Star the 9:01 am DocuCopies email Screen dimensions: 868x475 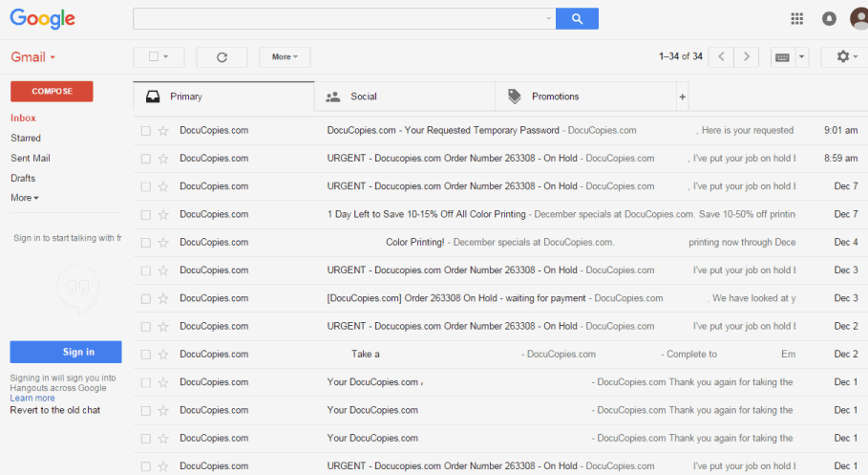tap(163, 131)
